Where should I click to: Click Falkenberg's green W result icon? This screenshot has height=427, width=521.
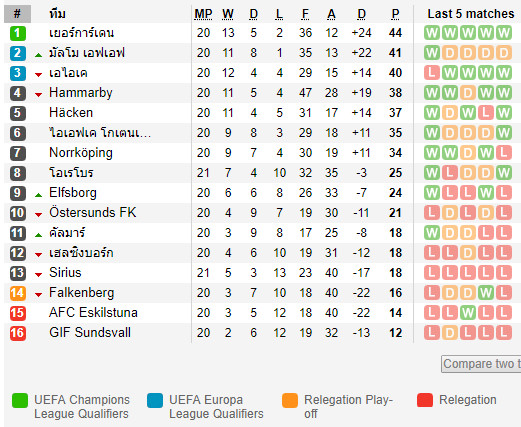[x=486, y=293]
